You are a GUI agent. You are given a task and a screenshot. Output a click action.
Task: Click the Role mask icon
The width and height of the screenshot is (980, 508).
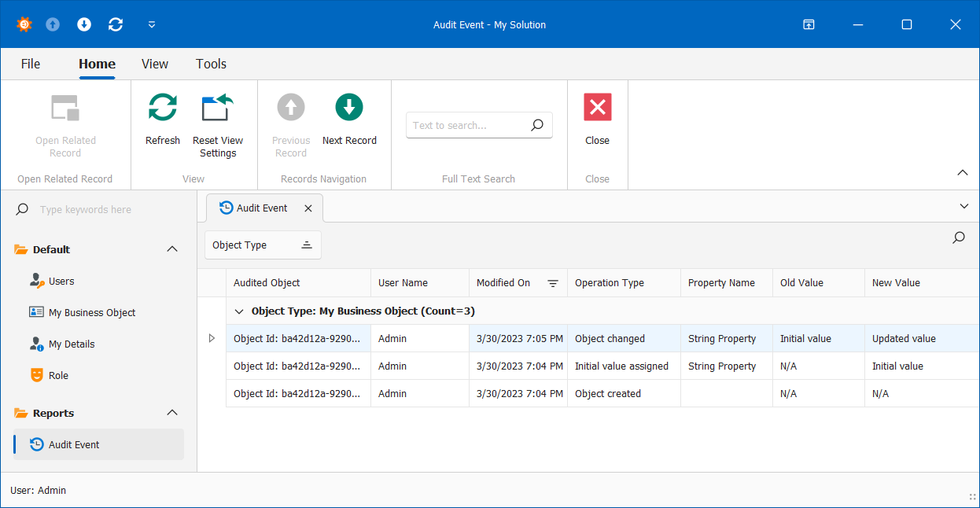coord(36,375)
